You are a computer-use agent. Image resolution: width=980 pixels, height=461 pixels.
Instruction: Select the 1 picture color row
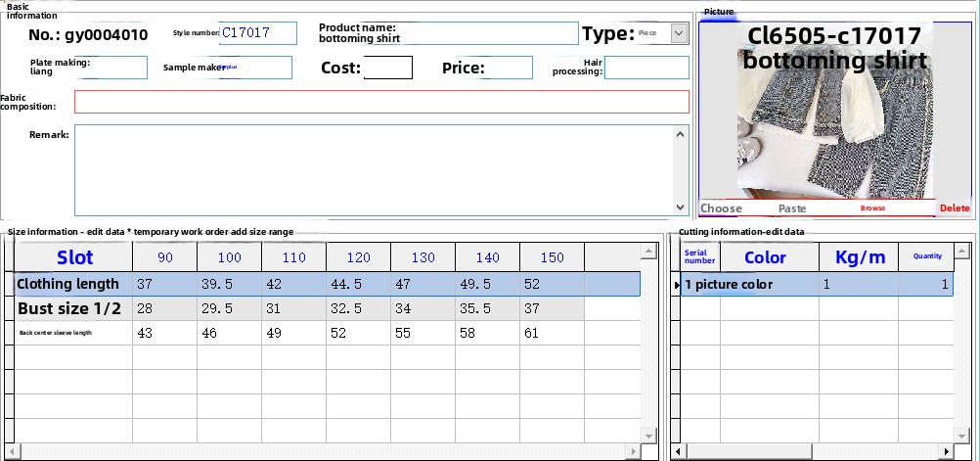(728, 285)
